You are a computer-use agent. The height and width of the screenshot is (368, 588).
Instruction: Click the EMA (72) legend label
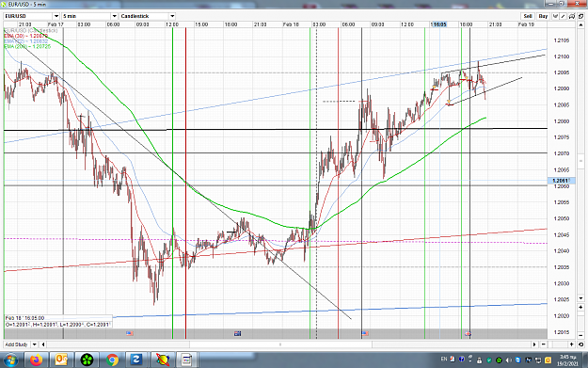[26, 40]
